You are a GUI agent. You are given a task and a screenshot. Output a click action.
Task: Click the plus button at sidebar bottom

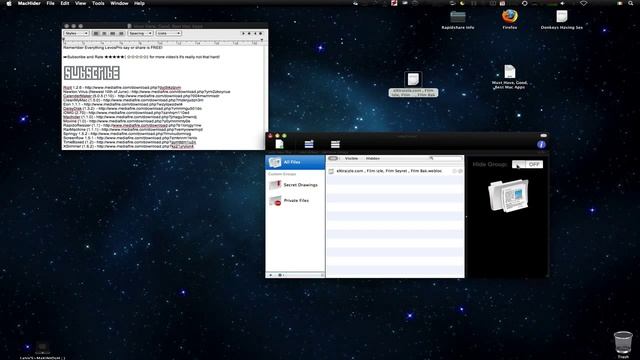271,275
